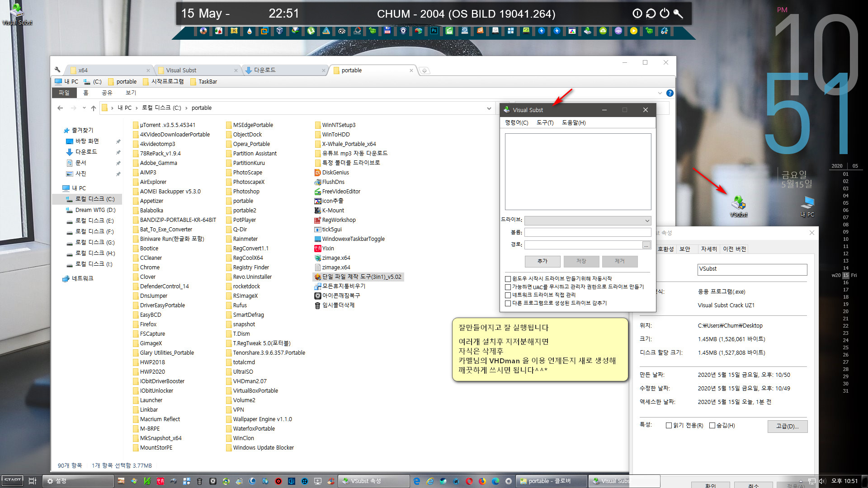Viewport: 868px width, 488px height.
Task: Open the 파일 ribbon button
Action: [64, 93]
